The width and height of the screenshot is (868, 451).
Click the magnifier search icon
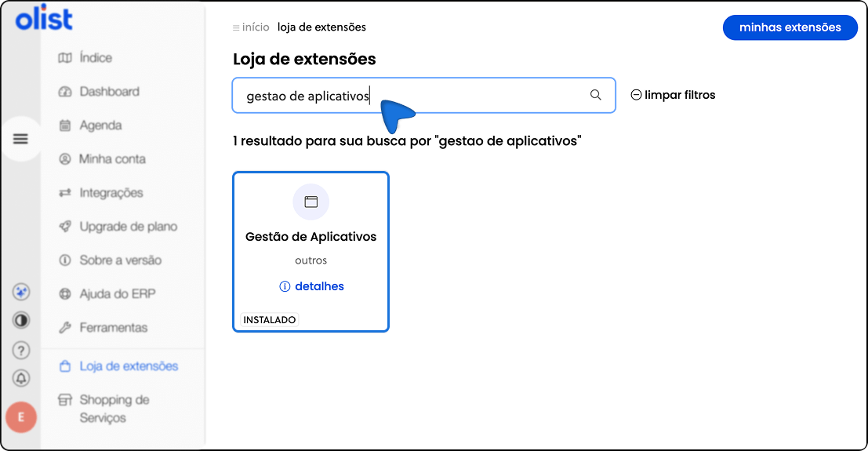tap(596, 95)
